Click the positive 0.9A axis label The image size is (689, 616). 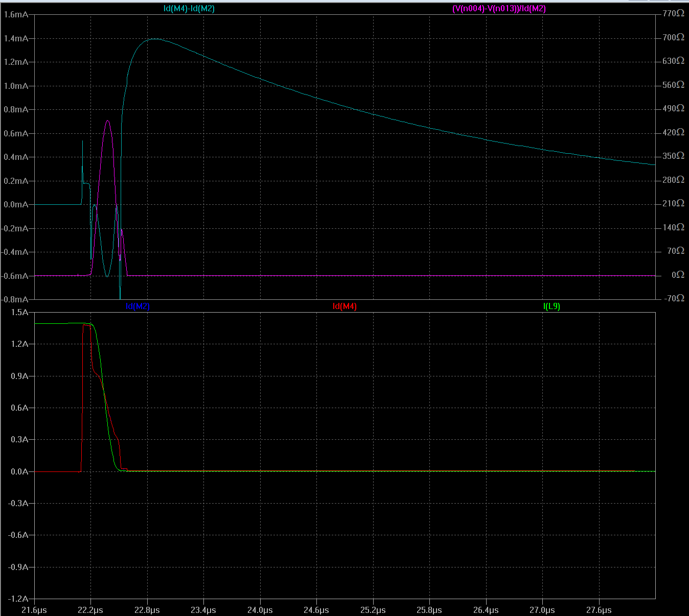coord(20,376)
